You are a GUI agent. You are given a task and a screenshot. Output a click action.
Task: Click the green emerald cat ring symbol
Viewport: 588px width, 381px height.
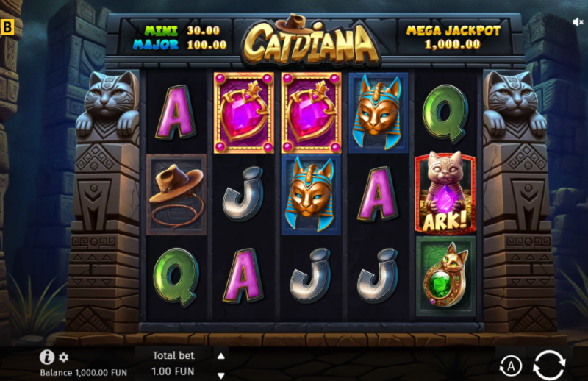pyautogui.click(x=445, y=276)
